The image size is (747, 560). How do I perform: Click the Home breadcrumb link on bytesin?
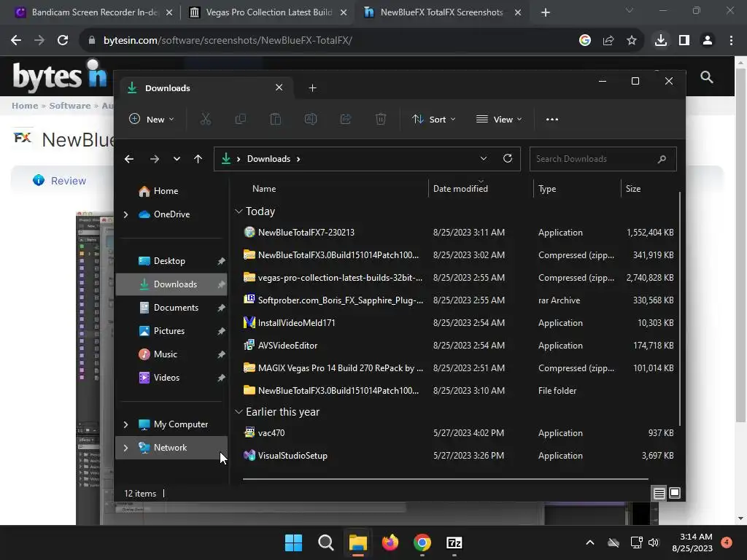[x=25, y=106]
